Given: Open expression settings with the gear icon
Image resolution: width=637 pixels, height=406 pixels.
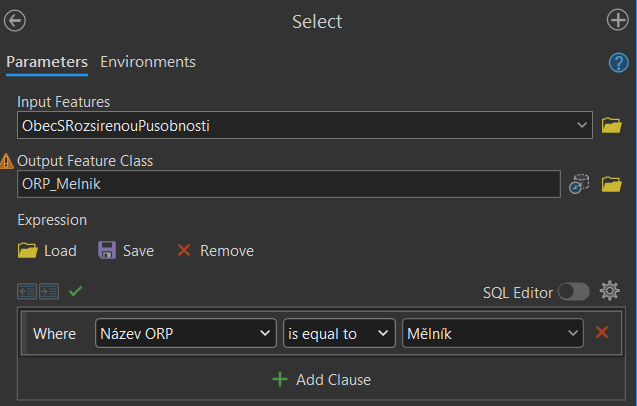Looking at the screenshot, I should point(610,292).
